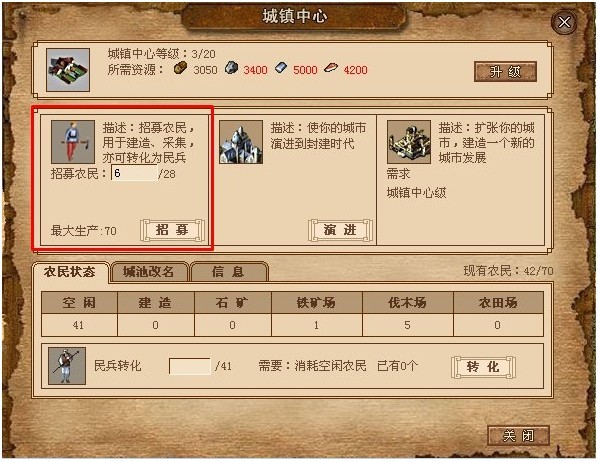Click the 升级 upgrade button
The image size is (598, 461).
pos(505,71)
